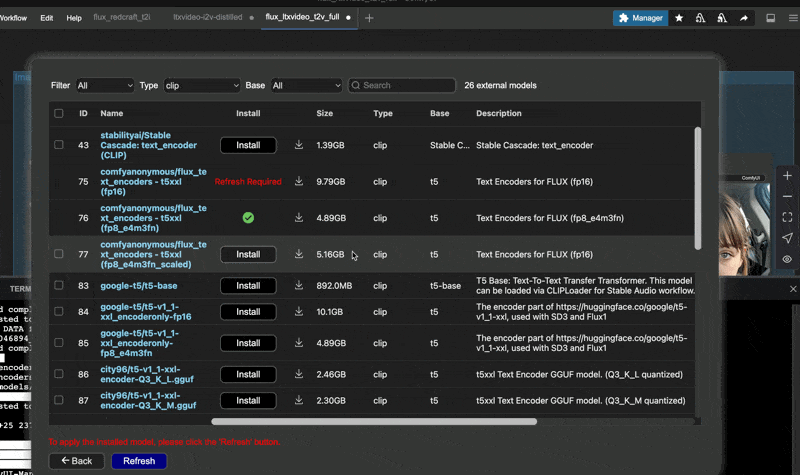Install the row 85 encoderonly fp8_e4m3fn model
The height and width of the screenshot is (475, 800).
click(248, 343)
